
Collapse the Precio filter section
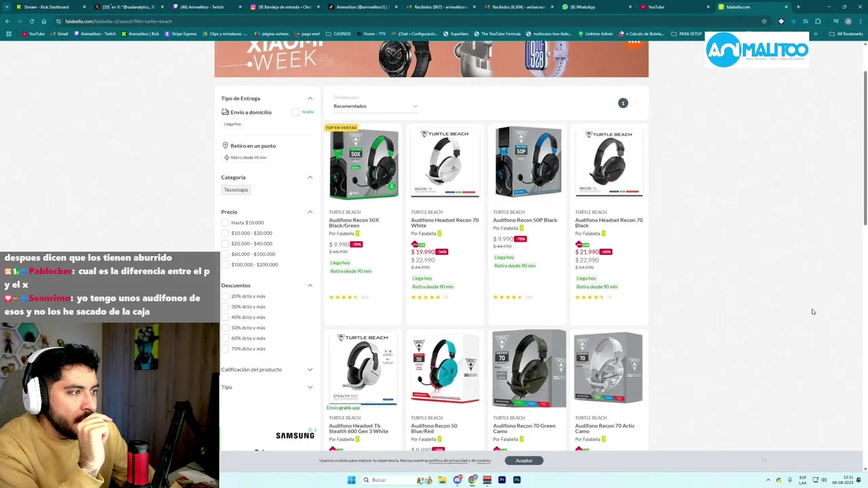pos(310,212)
